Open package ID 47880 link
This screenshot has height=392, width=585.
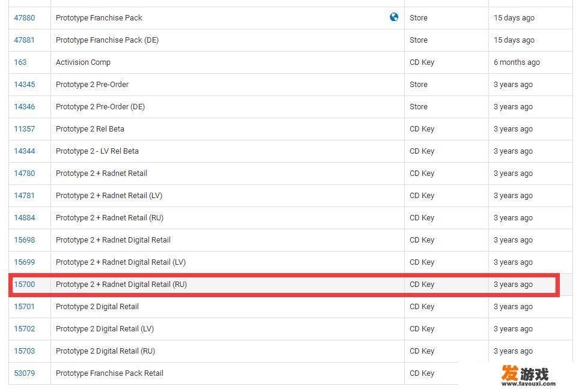tap(24, 18)
